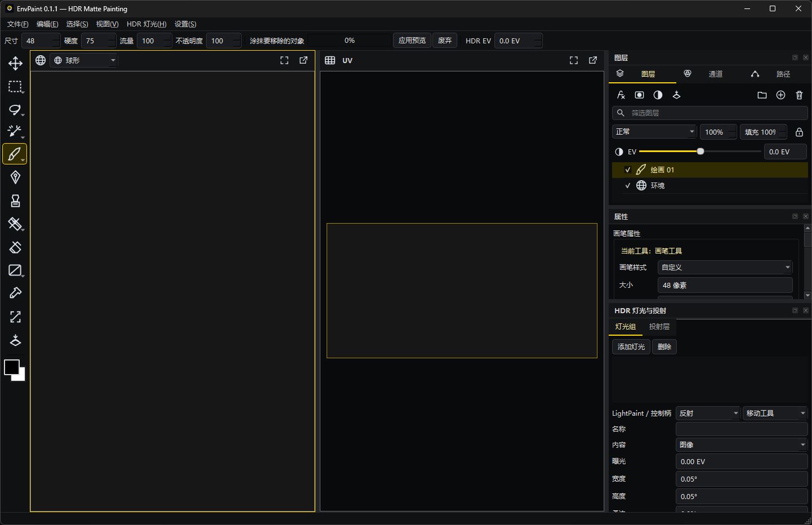Delete layer with trash icon
812x525 pixels.
(799, 95)
